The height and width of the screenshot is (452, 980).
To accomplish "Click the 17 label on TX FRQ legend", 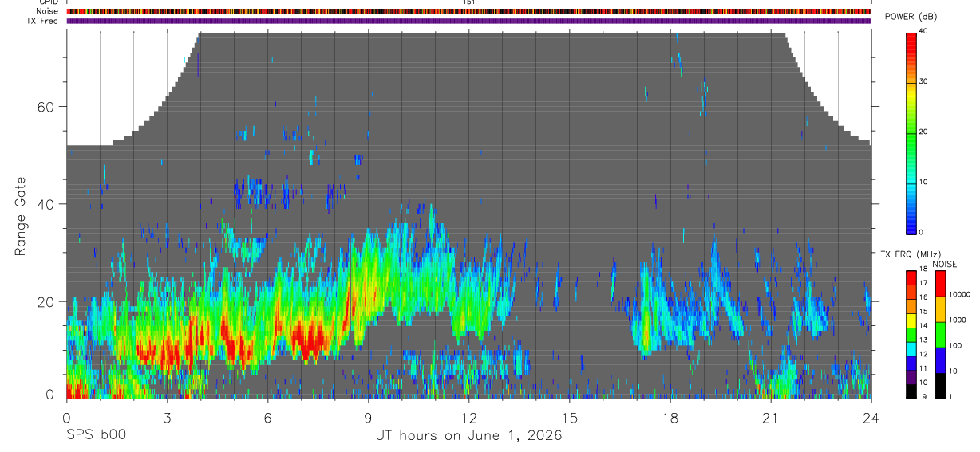I will click(x=923, y=283).
